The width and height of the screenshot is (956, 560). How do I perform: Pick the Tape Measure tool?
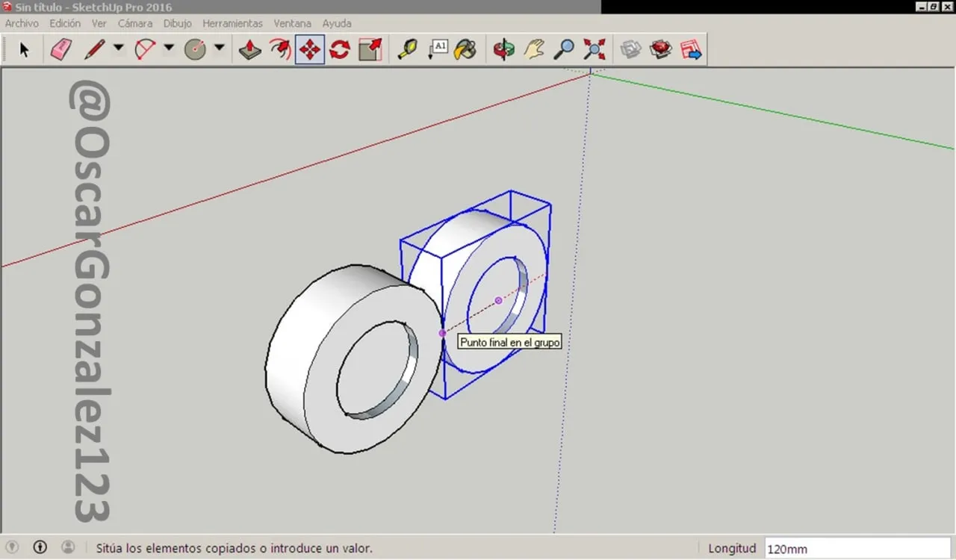[x=407, y=50]
